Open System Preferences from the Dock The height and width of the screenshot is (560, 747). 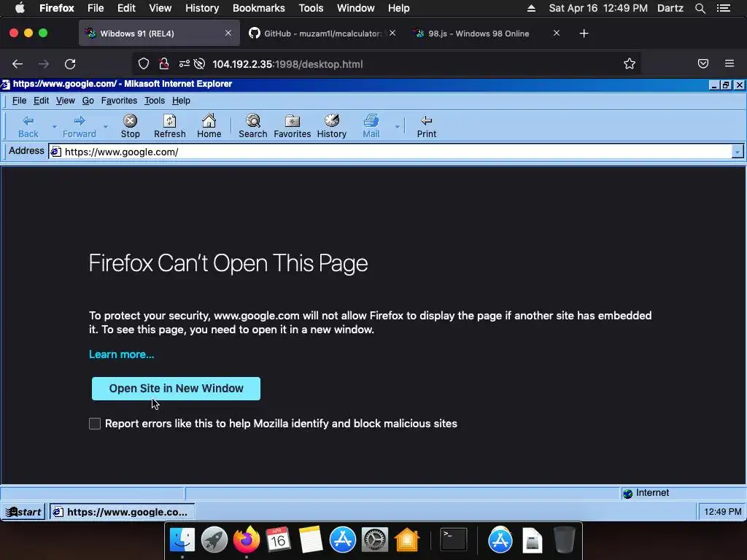pos(374,540)
